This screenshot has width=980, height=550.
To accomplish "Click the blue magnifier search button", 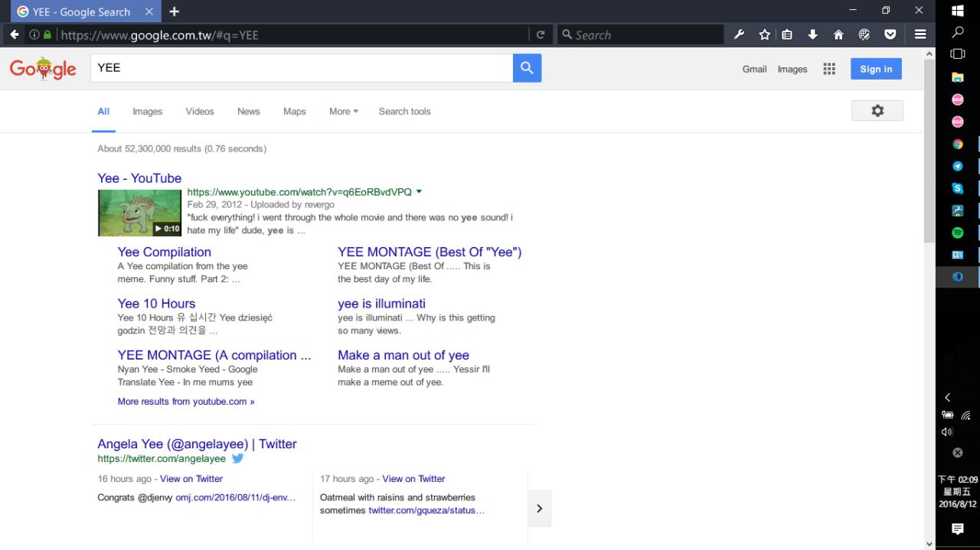I will coord(527,68).
